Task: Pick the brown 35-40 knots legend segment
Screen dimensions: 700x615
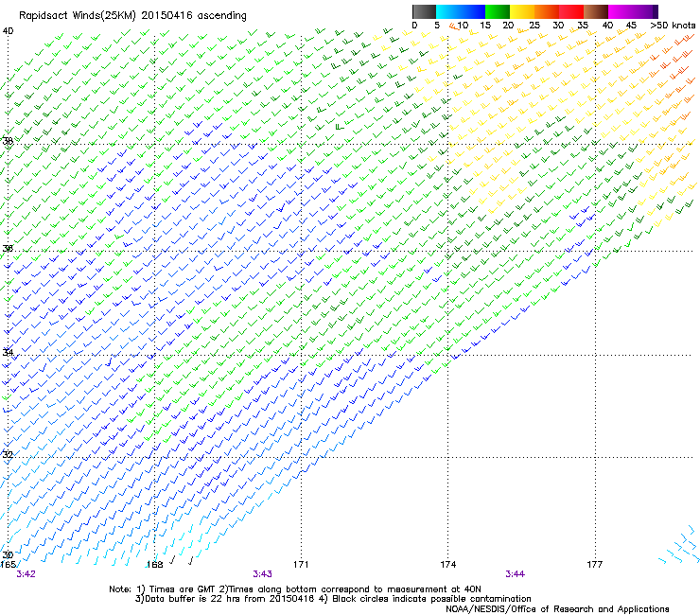Action: (x=596, y=11)
